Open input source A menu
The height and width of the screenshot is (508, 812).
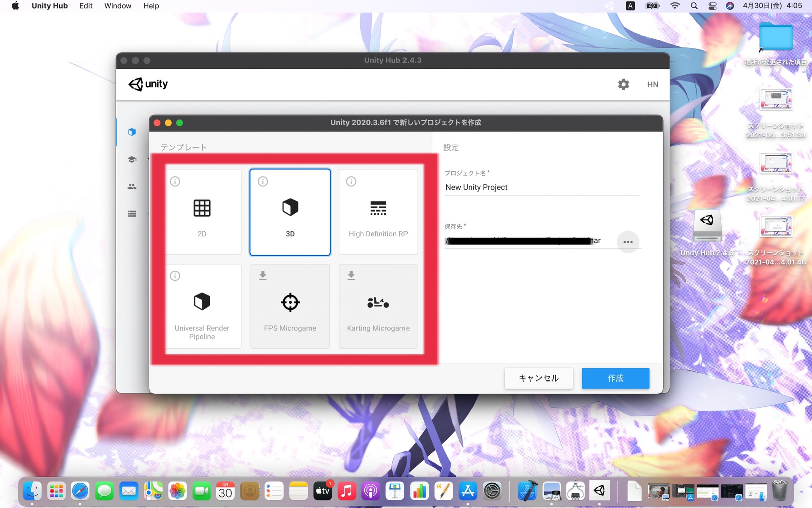pyautogui.click(x=630, y=6)
